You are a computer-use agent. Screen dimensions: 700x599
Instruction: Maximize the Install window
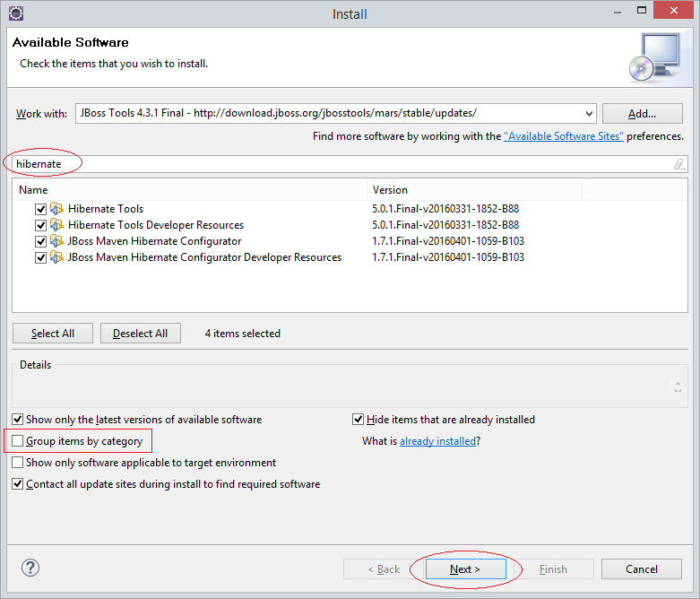tap(642, 11)
